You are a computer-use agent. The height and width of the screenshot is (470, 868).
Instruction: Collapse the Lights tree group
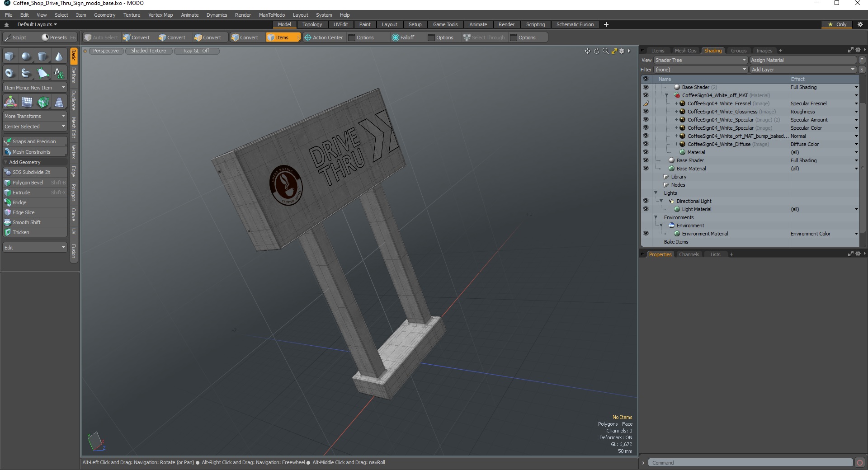point(656,193)
